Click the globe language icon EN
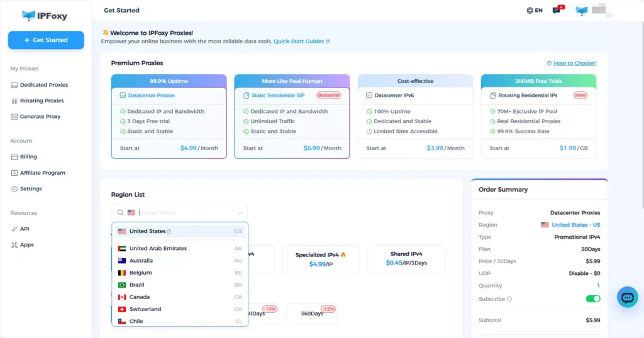This screenshot has width=644, height=338. tap(535, 10)
